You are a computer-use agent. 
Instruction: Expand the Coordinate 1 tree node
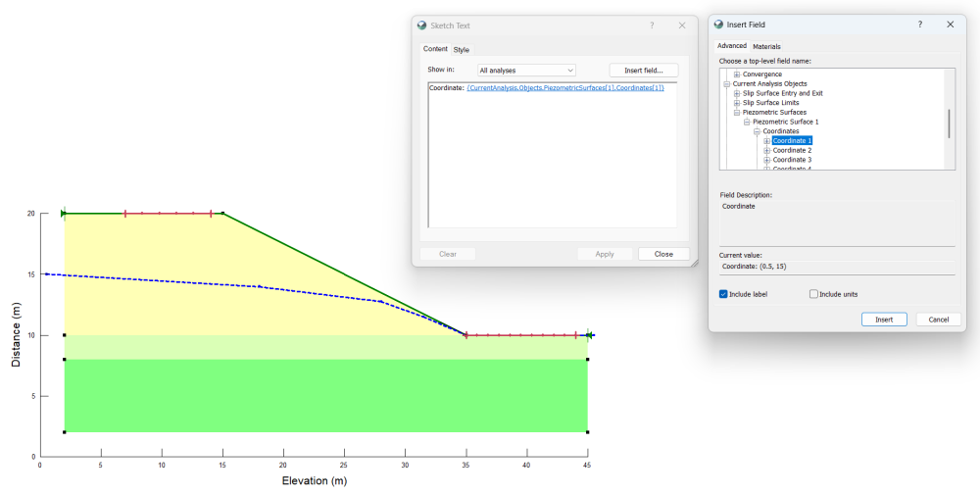point(767,141)
